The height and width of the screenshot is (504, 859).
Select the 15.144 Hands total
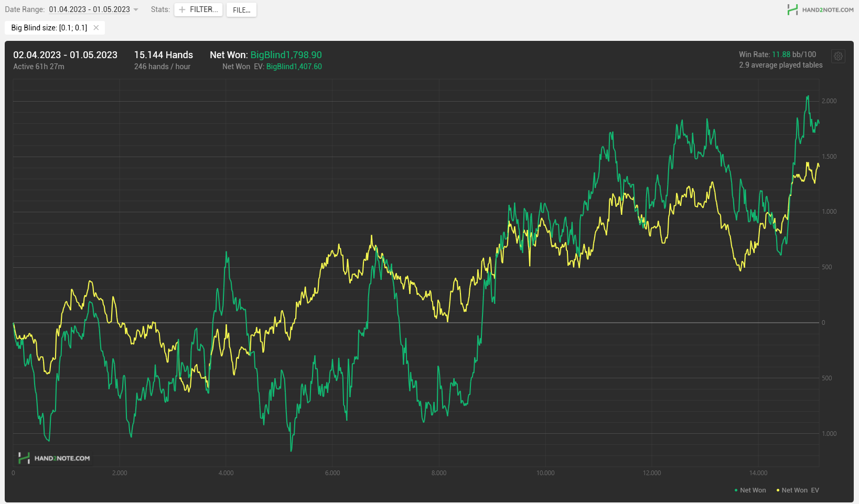tap(164, 55)
